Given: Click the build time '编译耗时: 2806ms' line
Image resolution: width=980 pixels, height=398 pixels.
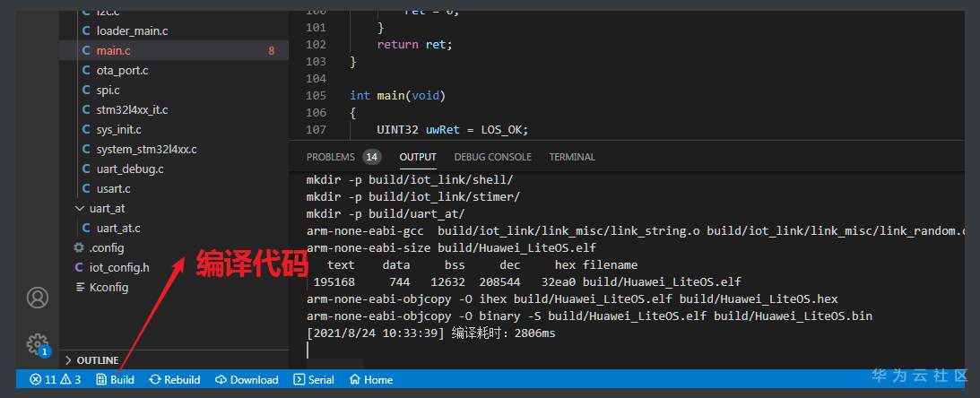Looking at the screenshot, I should (430, 333).
